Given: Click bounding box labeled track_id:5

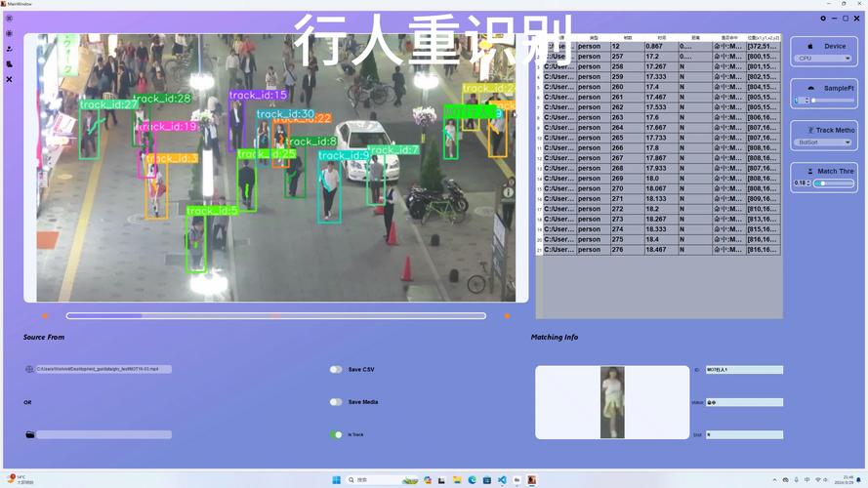Looking at the screenshot, I should click(196, 243).
